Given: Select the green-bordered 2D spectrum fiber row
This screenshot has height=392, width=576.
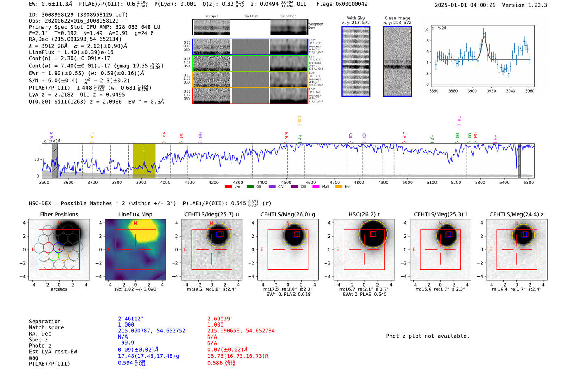Looking at the screenshot, I should pyautogui.click(x=250, y=63).
